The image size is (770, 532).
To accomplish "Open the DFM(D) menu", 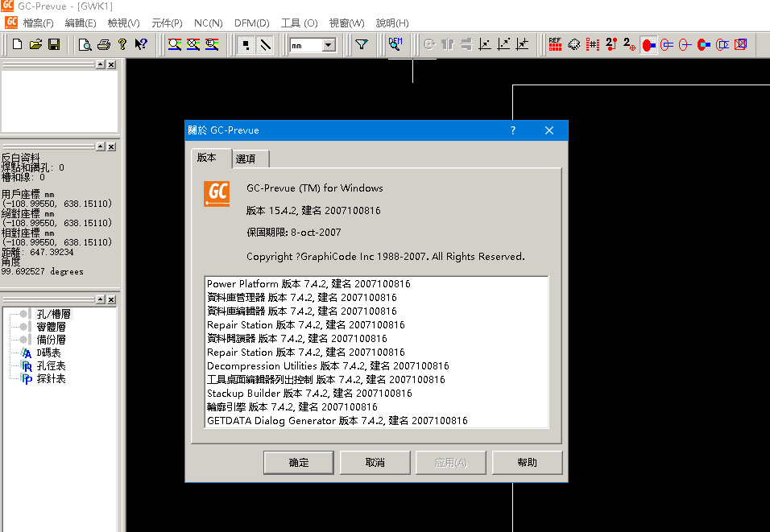I will click(x=251, y=23).
